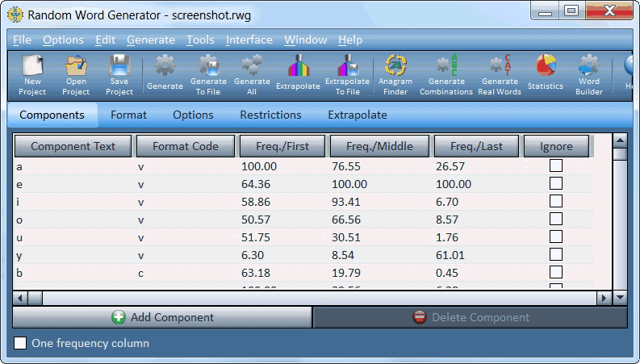Click the Freq./Middle value 93.41
Screen dimensions: 640x364
(x=346, y=202)
